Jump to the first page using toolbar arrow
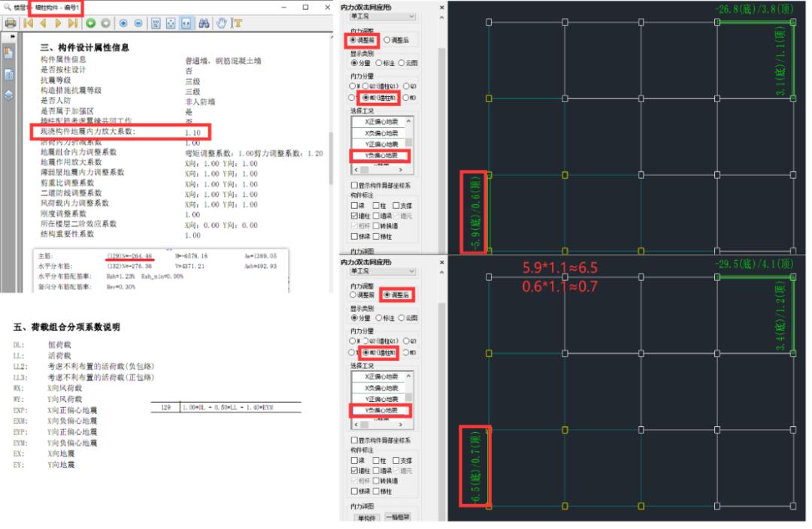Viewport: 812px width, 529px height. [x=29, y=23]
